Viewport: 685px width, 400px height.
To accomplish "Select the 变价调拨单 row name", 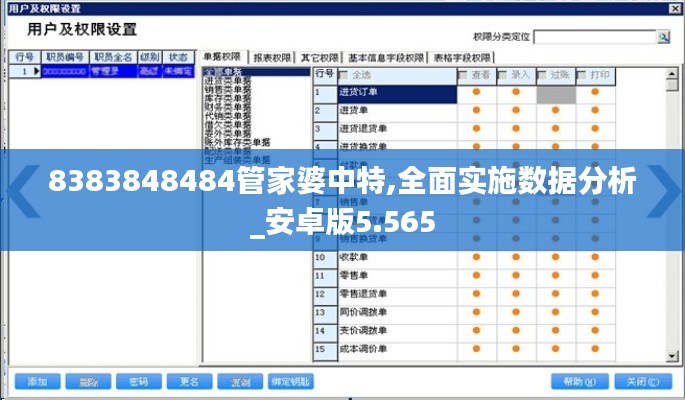I will 363,331.
